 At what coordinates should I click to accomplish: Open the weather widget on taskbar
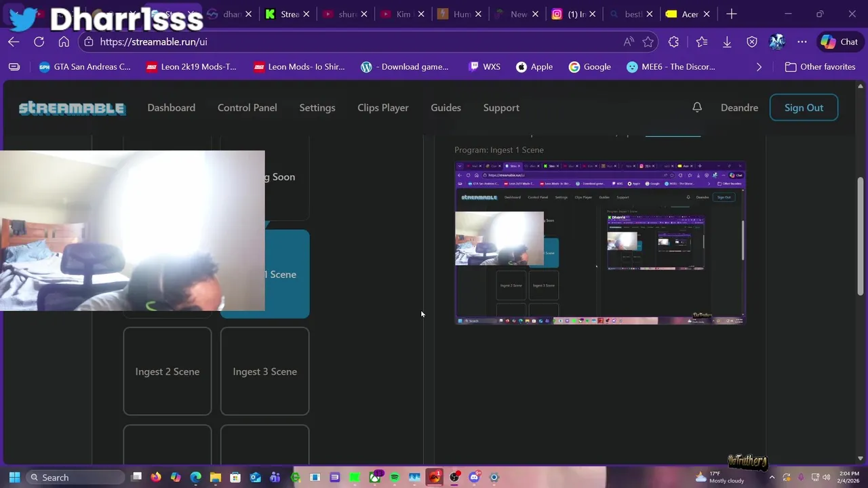pos(720,477)
